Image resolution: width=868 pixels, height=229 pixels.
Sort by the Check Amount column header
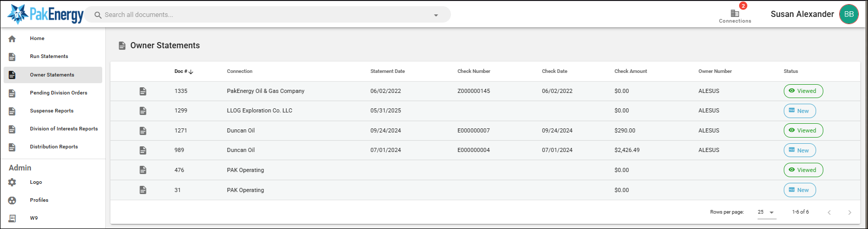(631, 71)
